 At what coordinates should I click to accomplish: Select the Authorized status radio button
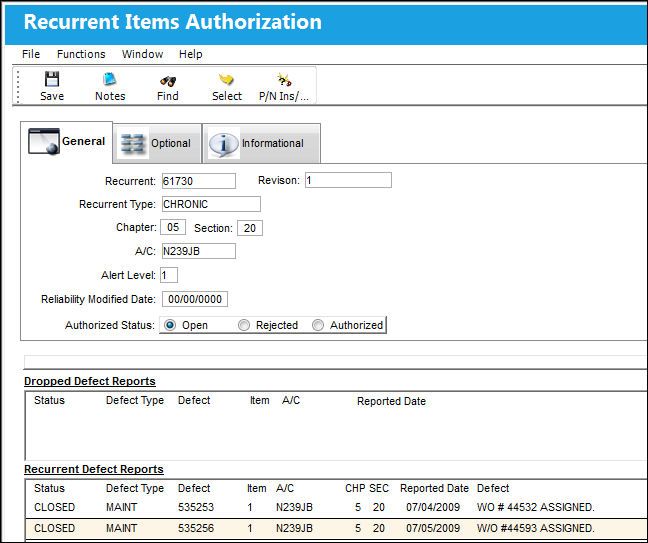coord(318,325)
